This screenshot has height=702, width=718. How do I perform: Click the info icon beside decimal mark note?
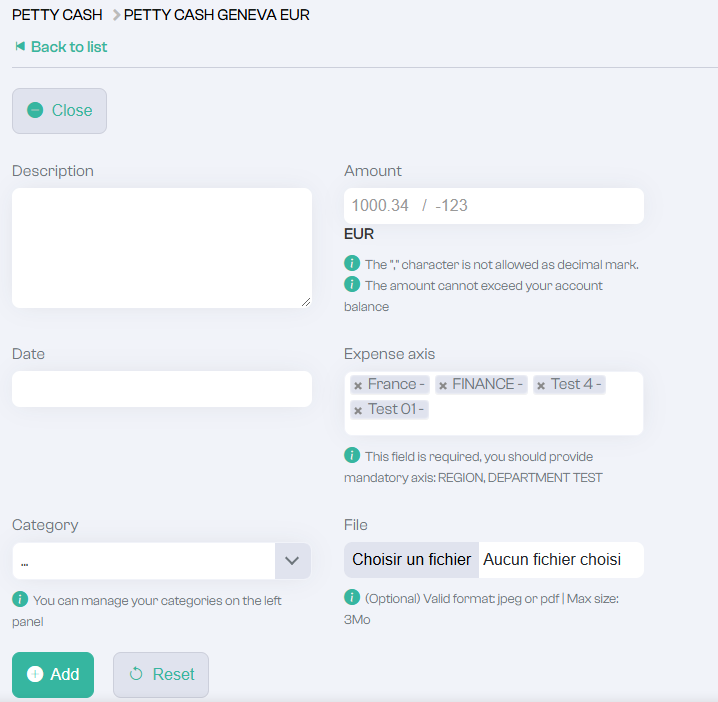[x=352, y=263]
